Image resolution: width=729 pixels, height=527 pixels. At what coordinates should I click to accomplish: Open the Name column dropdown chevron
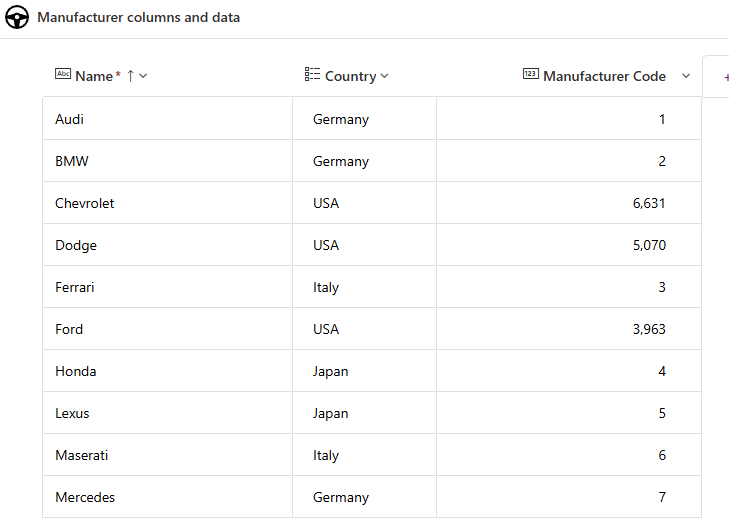pos(144,76)
